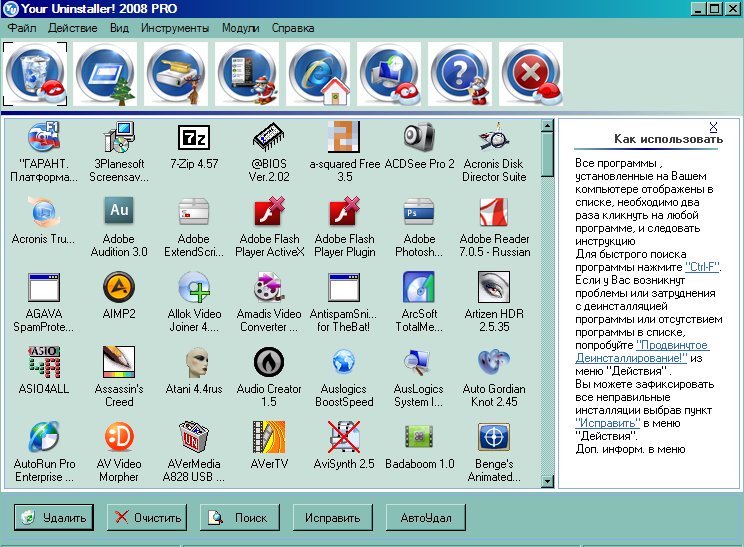Select Acronis Disk Director Suite icon

click(x=494, y=138)
